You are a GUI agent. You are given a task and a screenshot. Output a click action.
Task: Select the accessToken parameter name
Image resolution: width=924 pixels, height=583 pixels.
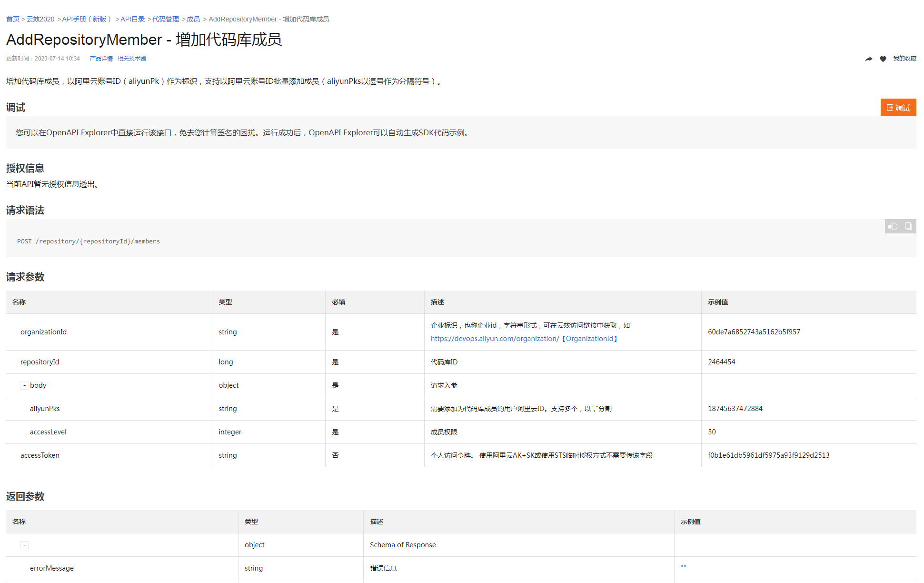pos(40,455)
